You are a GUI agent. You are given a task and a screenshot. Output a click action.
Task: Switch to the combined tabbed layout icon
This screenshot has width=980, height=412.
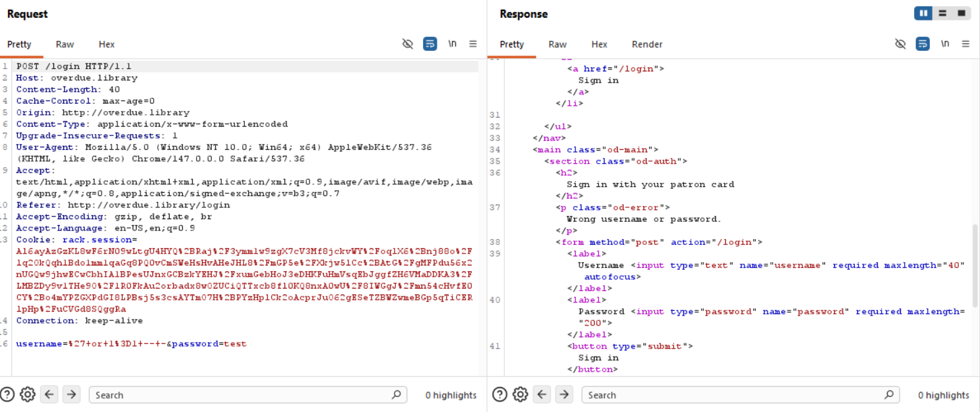point(962,13)
